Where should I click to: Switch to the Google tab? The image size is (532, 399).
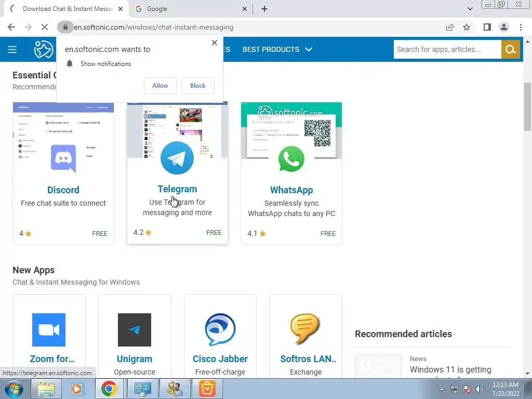pos(191,9)
